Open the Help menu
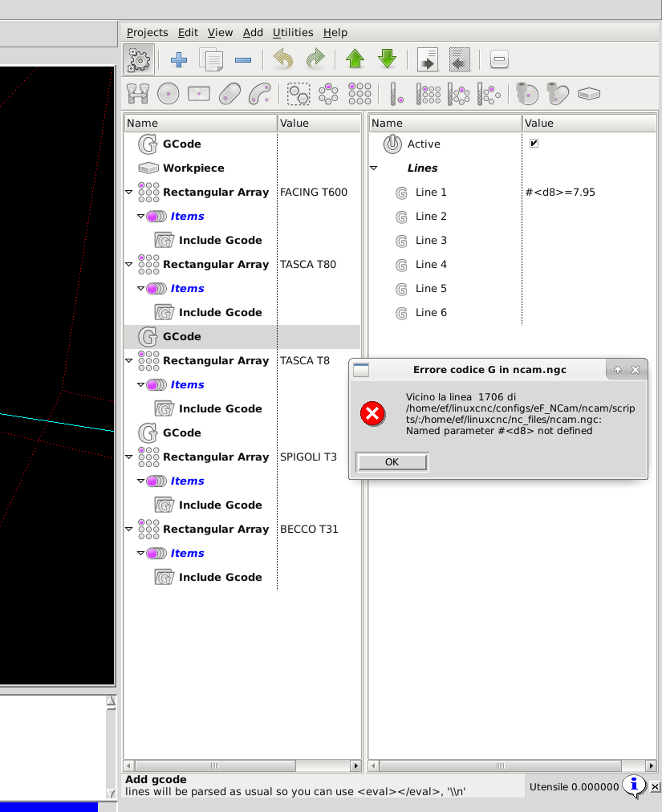Screen dimensions: 662x812 pyautogui.click(x=335, y=33)
